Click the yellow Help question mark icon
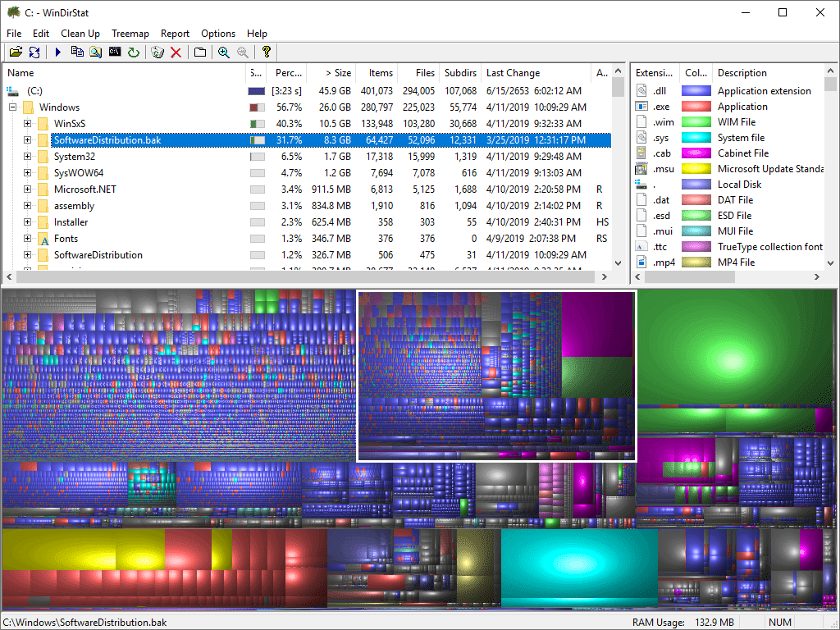 [x=266, y=52]
